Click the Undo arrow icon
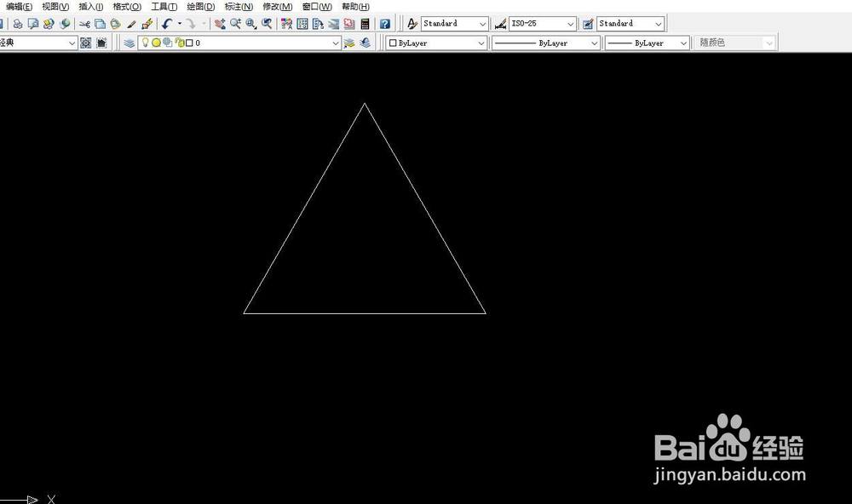 point(167,24)
